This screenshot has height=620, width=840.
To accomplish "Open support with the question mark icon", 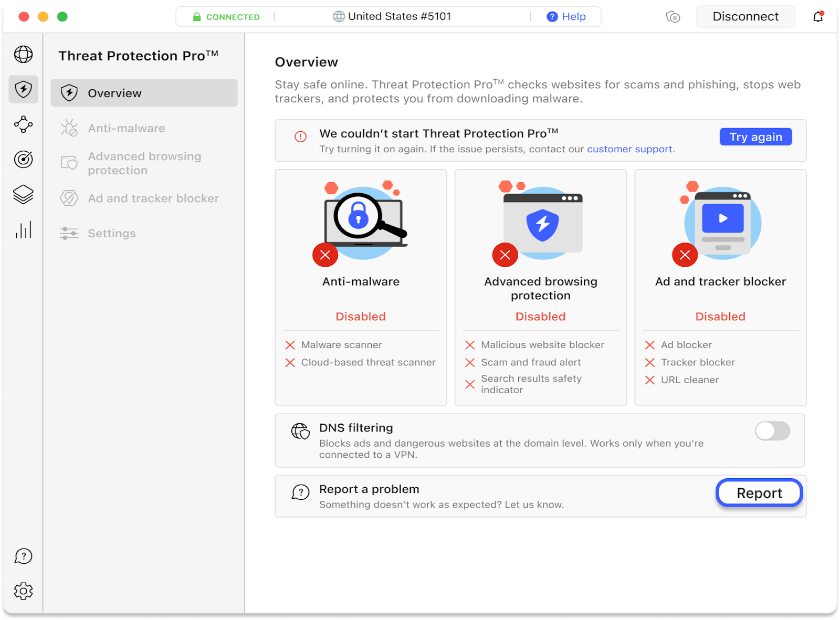I will click(23, 556).
